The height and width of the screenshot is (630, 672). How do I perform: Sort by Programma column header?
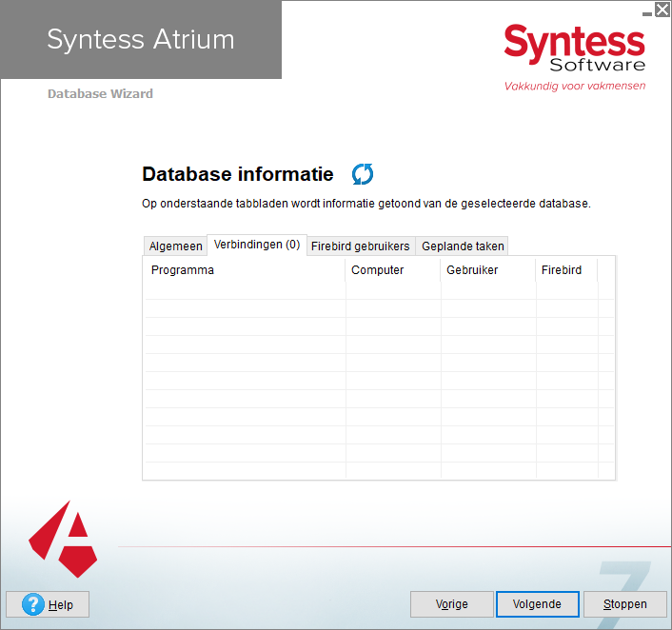point(246,270)
